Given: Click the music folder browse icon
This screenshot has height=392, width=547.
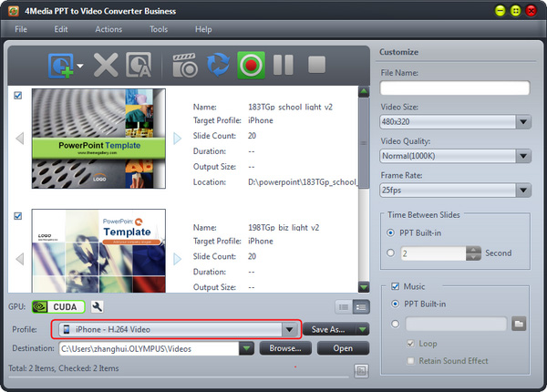Looking at the screenshot, I should point(519,324).
